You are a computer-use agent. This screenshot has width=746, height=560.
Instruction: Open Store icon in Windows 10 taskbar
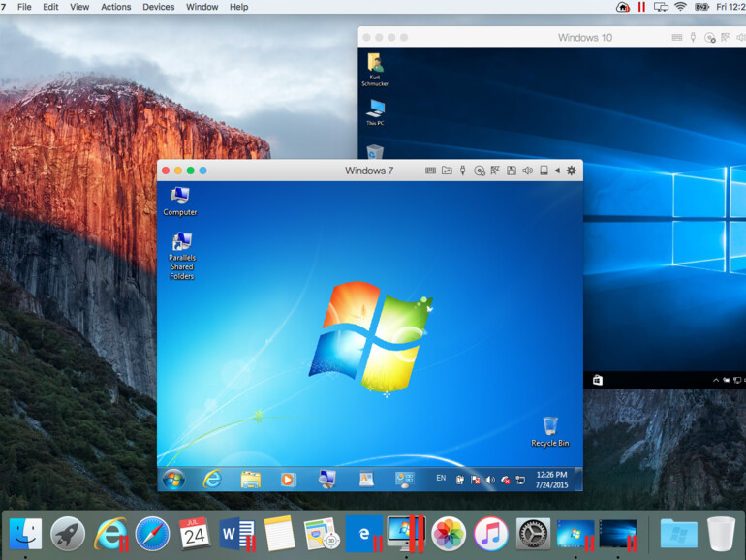[598, 380]
